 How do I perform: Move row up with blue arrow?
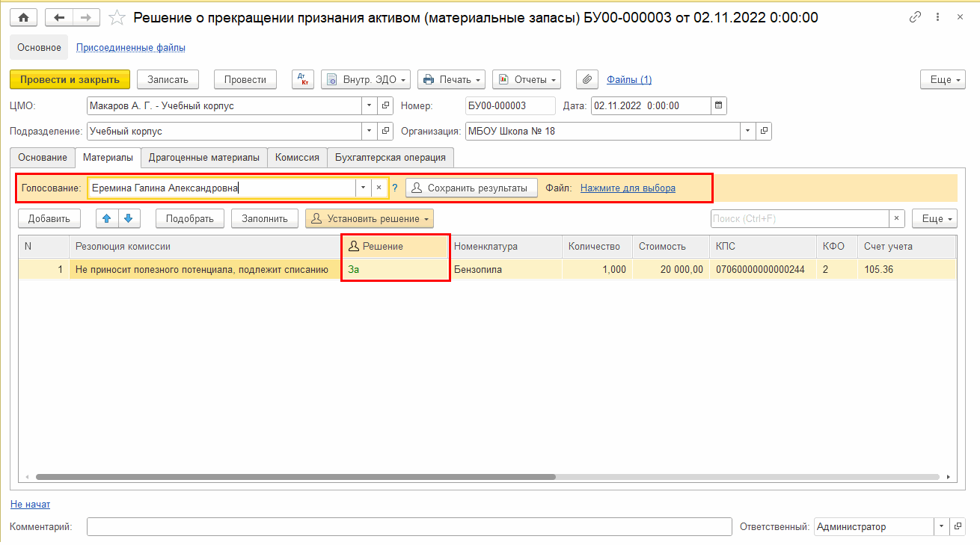tap(107, 218)
